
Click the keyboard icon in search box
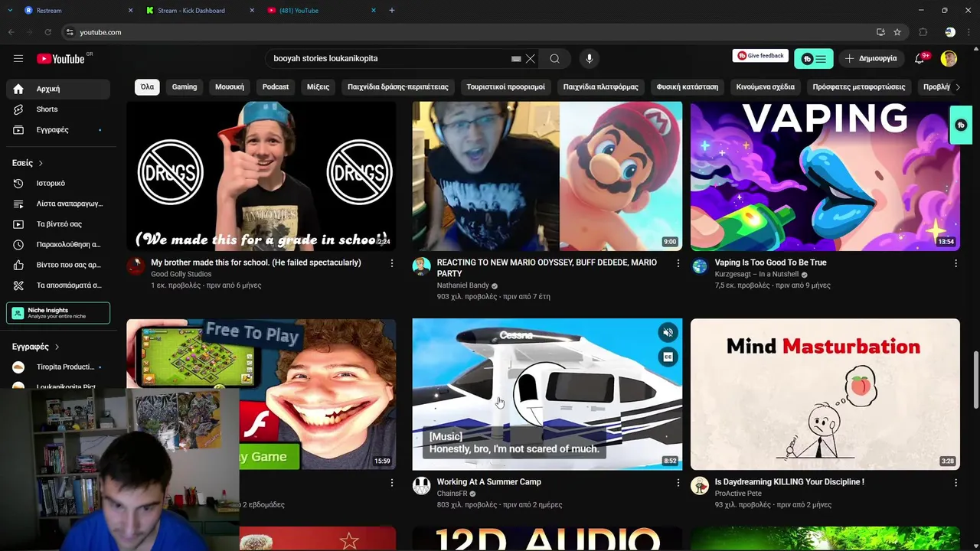(x=516, y=58)
